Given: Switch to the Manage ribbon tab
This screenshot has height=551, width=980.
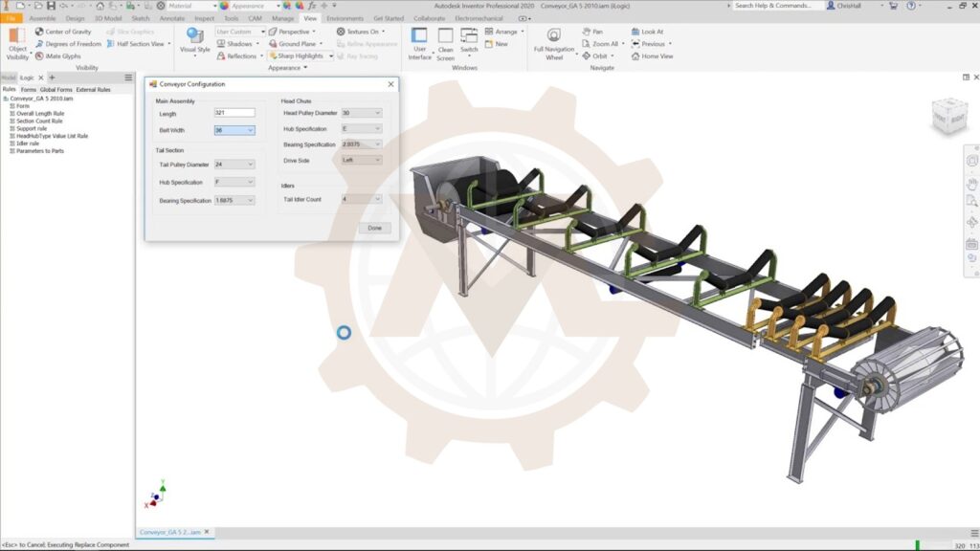Looking at the screenshot, I should pyautogui.click(x=282, y=19).
